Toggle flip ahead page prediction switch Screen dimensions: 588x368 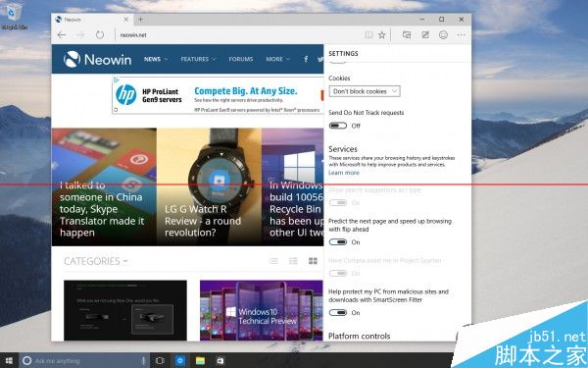(x=338, y=242)
